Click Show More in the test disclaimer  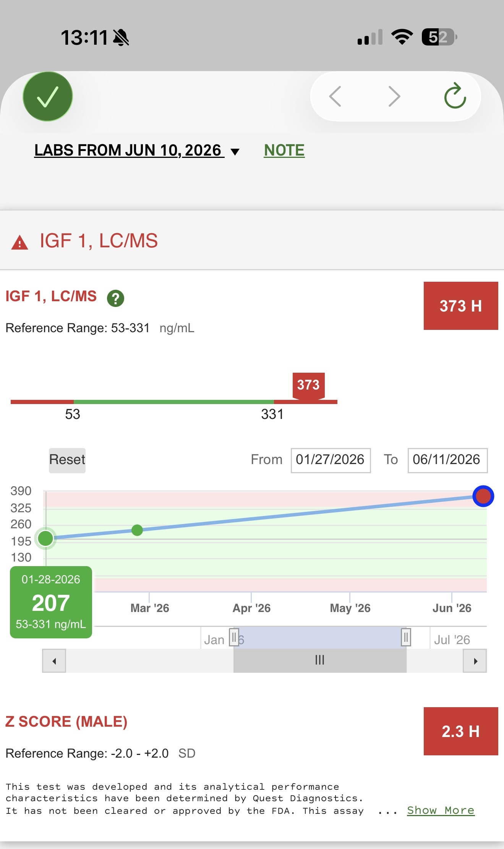[441, 810]
